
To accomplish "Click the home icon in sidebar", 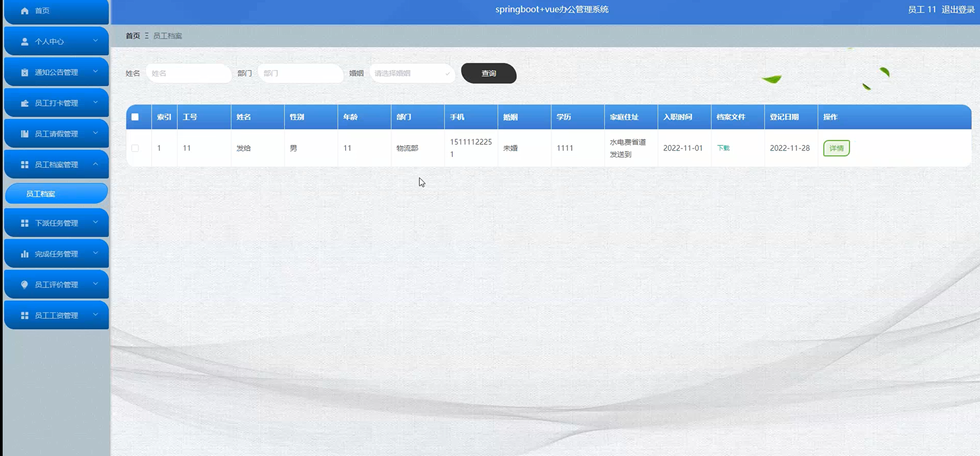I will [25, 11].
